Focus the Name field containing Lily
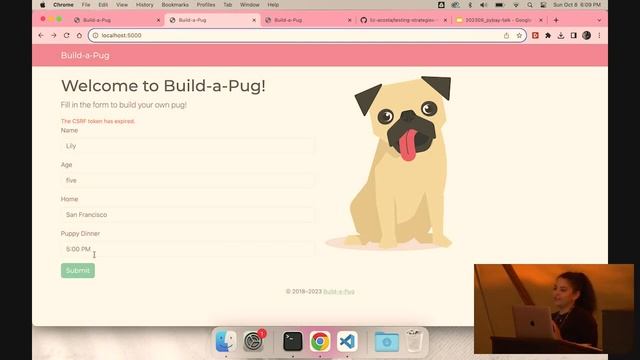The width and height of the screenshot is (640, 360). click(x=187, y=146)
